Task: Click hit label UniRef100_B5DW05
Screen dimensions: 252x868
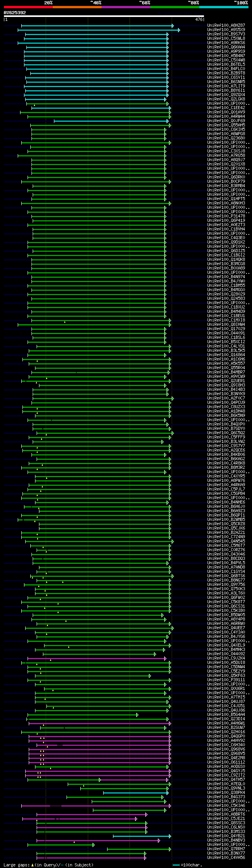Action: pos(226,615)
